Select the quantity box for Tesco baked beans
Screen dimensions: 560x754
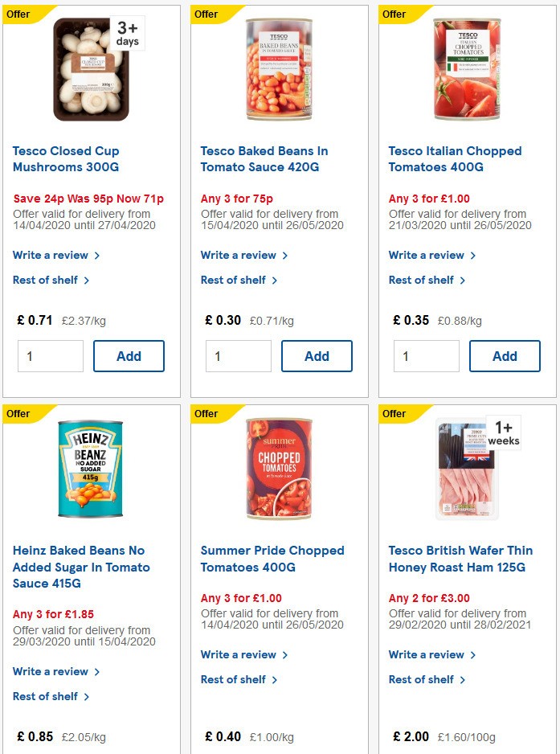pos(238,356)
